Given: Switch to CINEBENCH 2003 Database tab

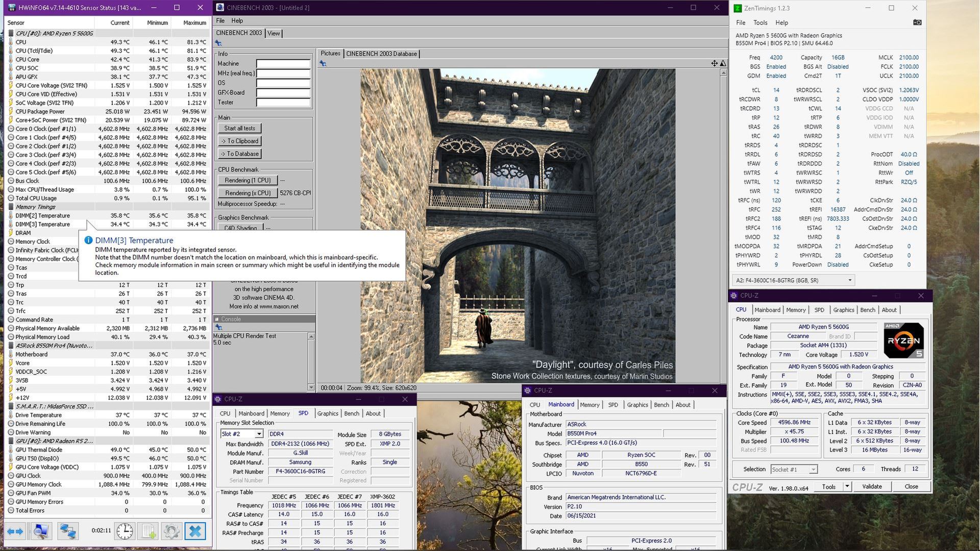Looking at the screenshot, I should click(381, 54).
